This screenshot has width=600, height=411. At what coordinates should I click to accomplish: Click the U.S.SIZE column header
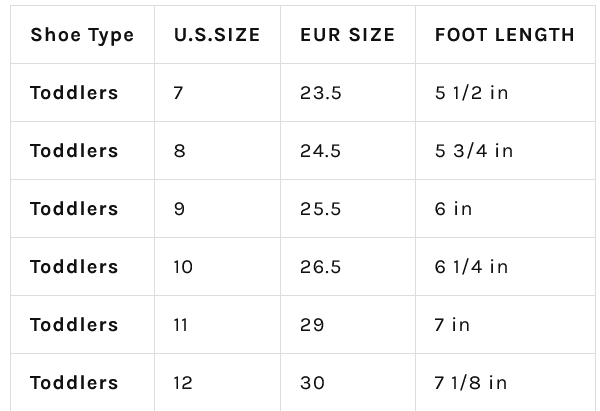(217, 35)
